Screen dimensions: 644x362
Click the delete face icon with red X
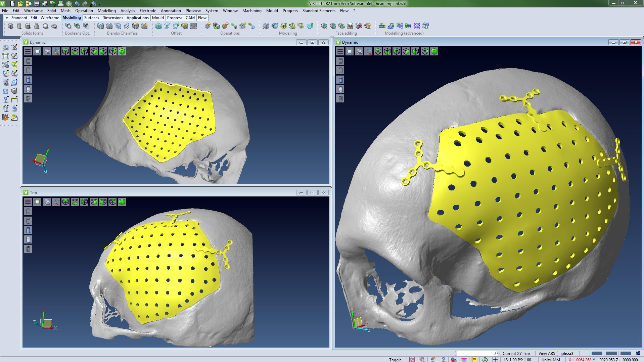[x=359, y=26]
